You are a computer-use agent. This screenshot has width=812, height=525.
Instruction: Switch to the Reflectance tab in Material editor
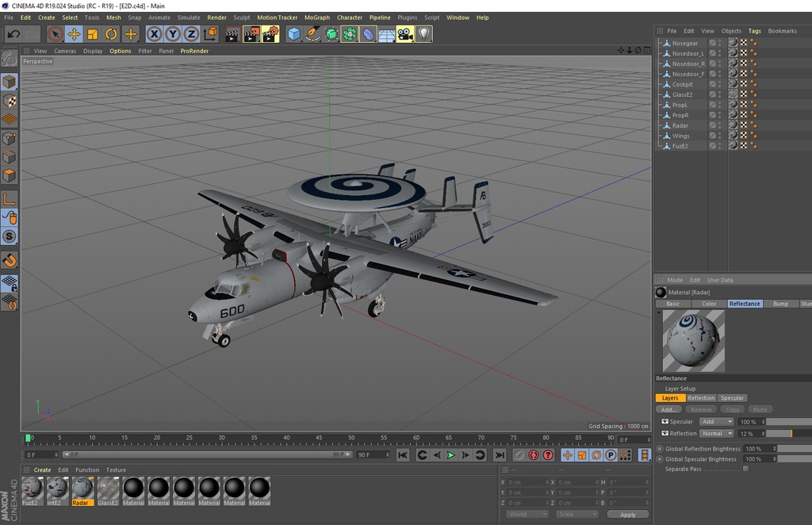pos(745,303)
